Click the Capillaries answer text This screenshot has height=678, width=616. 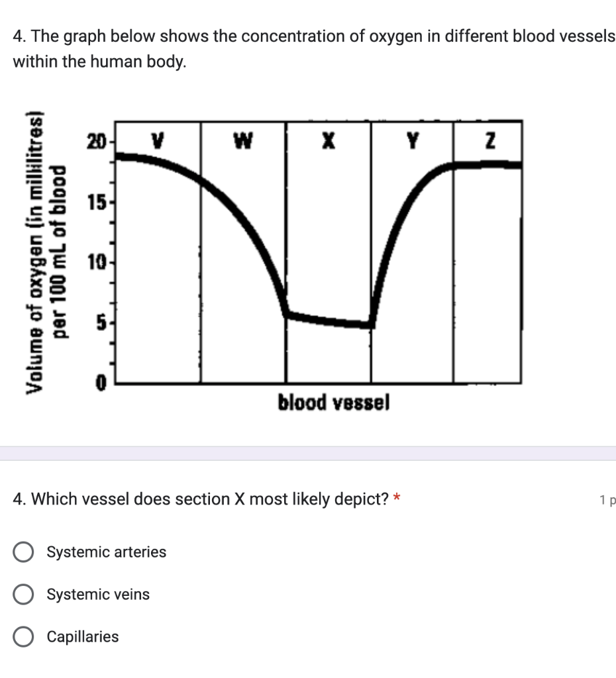pos(82,636)
